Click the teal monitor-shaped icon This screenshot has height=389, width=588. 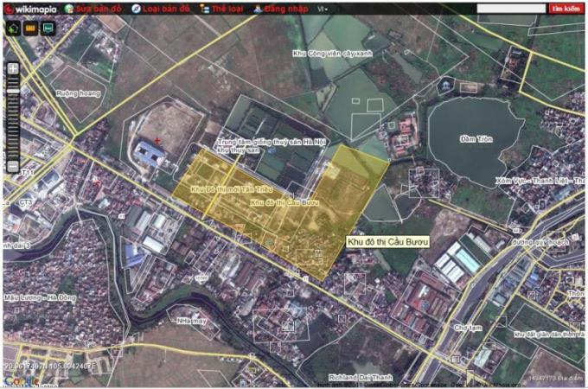pos(48,28)
